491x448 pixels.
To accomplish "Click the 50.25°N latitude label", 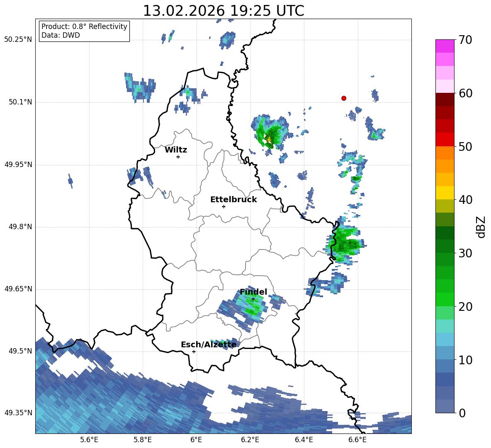I will coord(18,40).
